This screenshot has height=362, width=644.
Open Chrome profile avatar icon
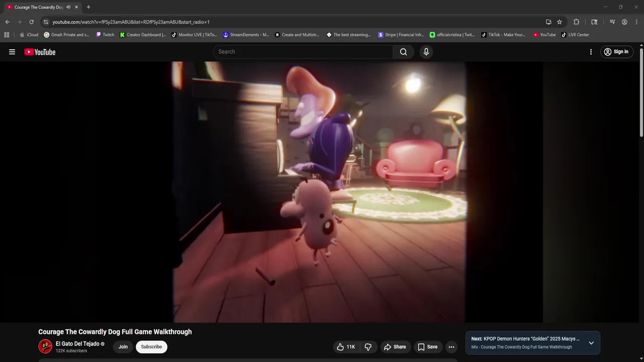[624, 22]
